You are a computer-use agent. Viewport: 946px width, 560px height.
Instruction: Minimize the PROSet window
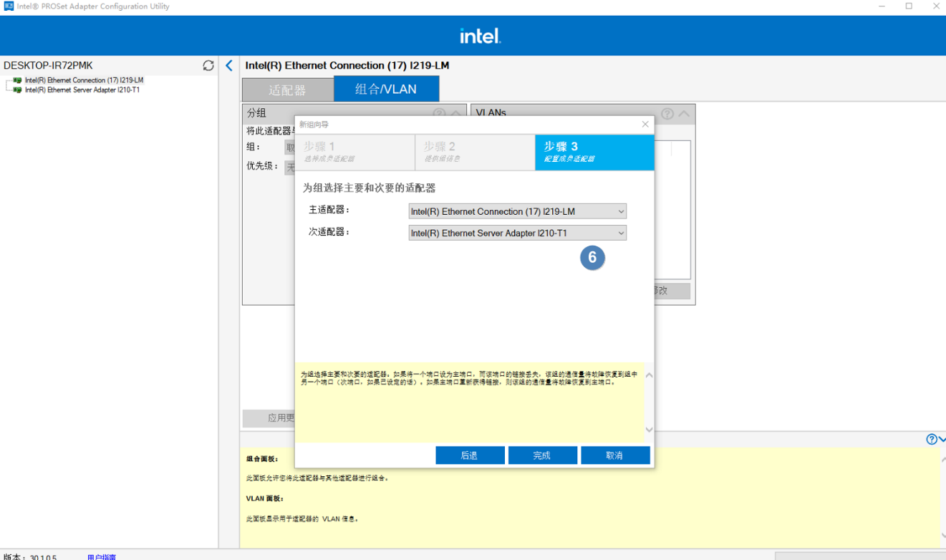[x=881, y=6]
